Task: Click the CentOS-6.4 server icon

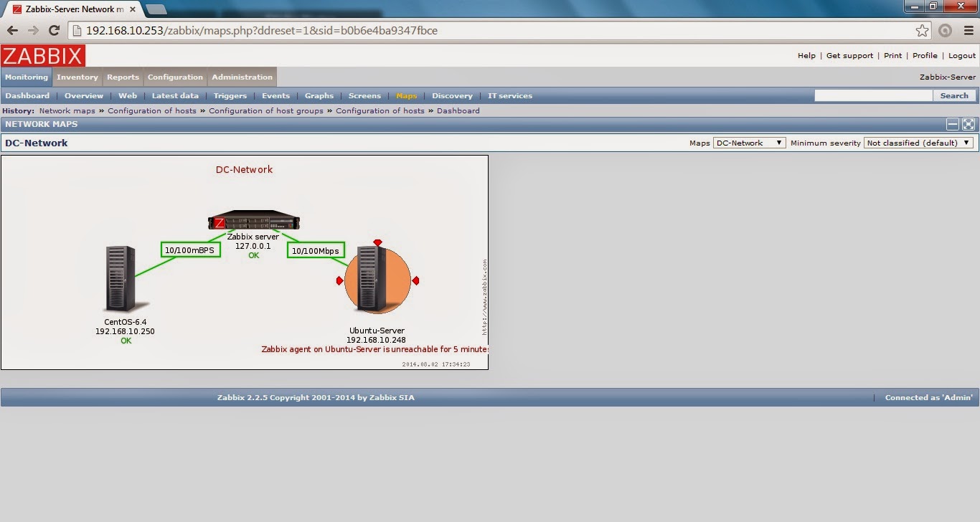Action: pos(126,278)
